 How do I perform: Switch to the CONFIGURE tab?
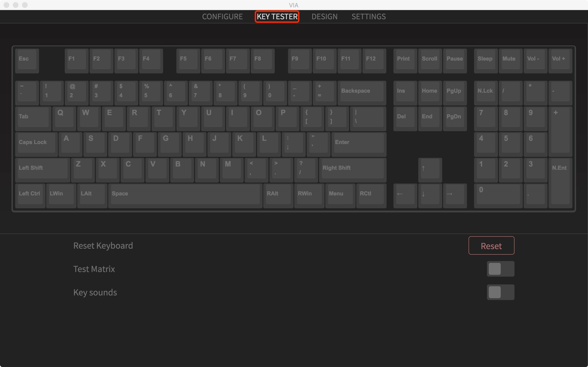pyautogui.click(x=222, y=17)
